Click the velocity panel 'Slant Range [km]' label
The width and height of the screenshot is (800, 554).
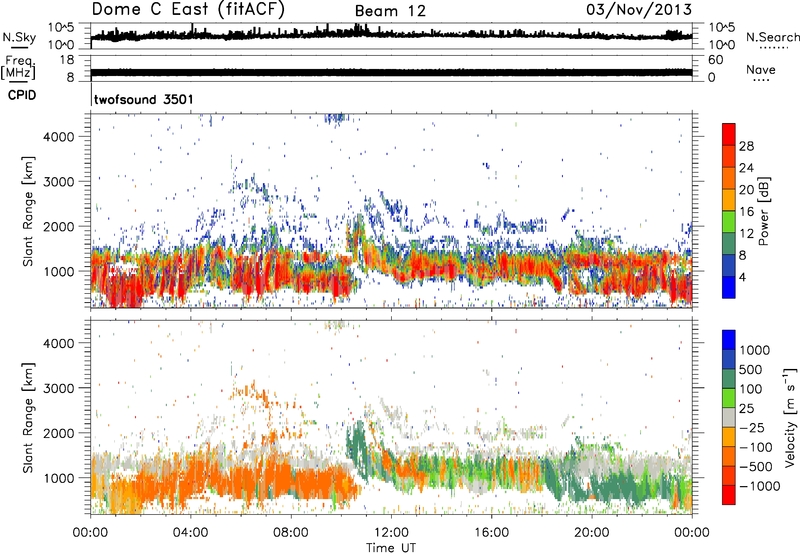[x=28, y=418]
